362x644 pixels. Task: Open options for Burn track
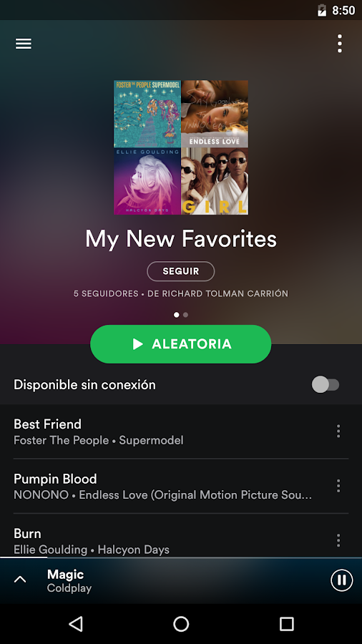(338, 540)
